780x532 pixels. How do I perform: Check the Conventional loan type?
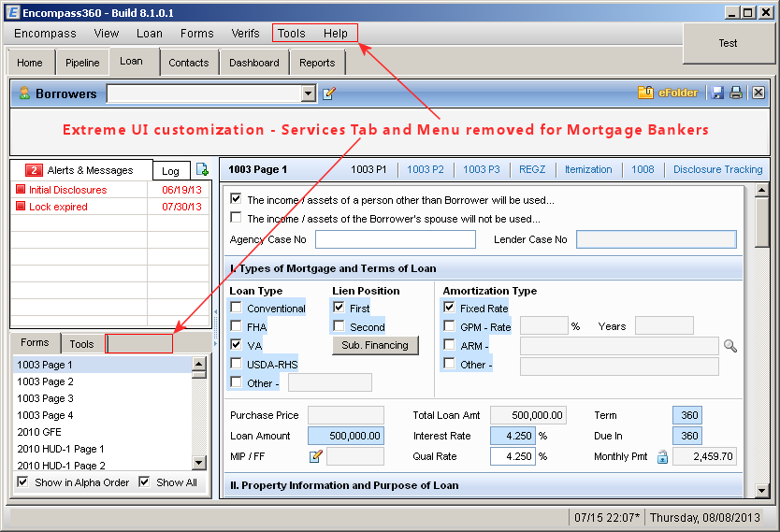pyautogui.click(x=236, y=308)
